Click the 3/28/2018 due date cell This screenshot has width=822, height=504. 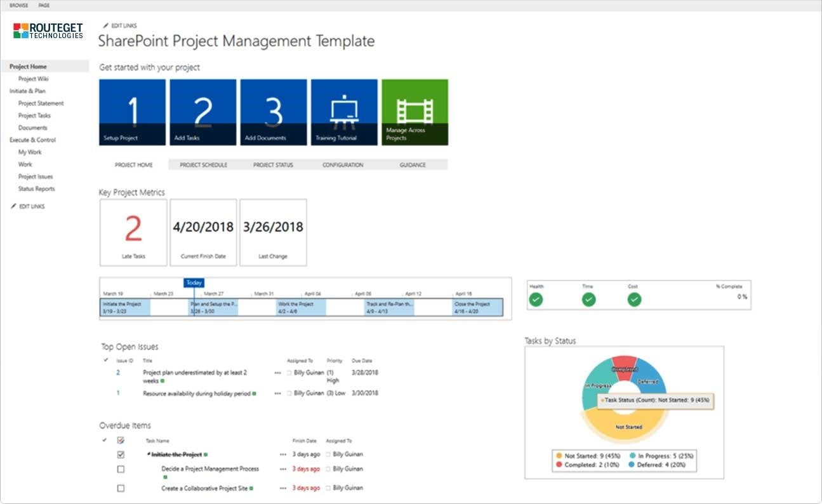click(365, 373)
